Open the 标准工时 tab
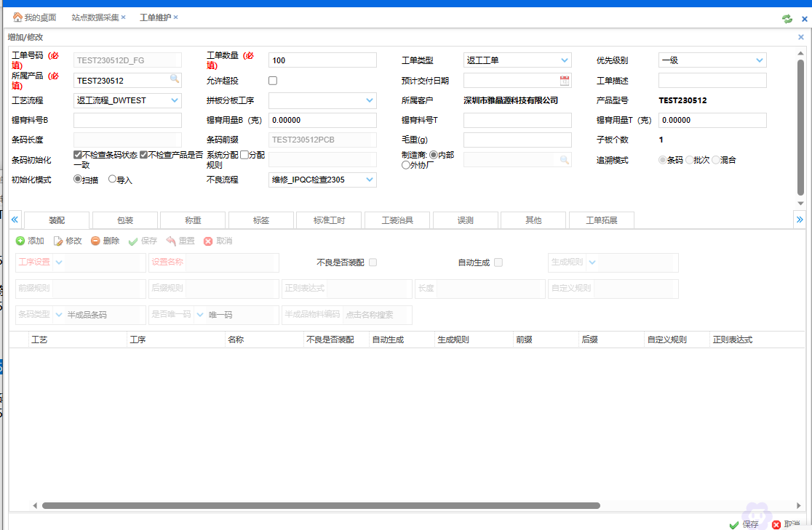The width and height of the screenshot is (812, 530). pyautogui.click(x=329, y=220)
